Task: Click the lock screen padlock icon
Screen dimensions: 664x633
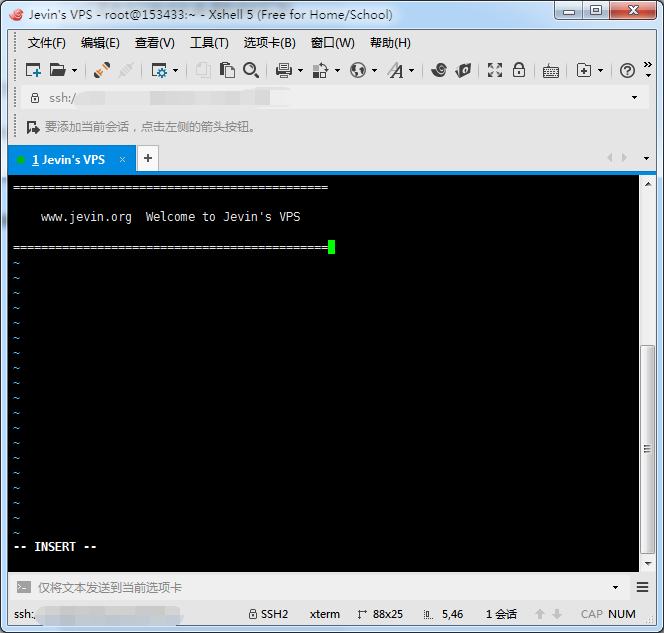Action: click(519, 70)
